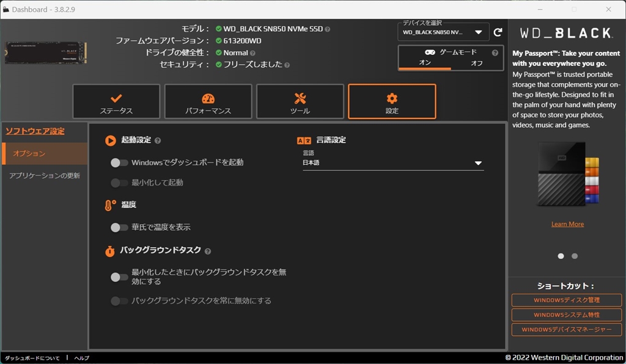This screenshot has height=364, width=626.
Task: Click the SSD drive thumbnail image
Action: pyautogui.click(x=45, y=53)
